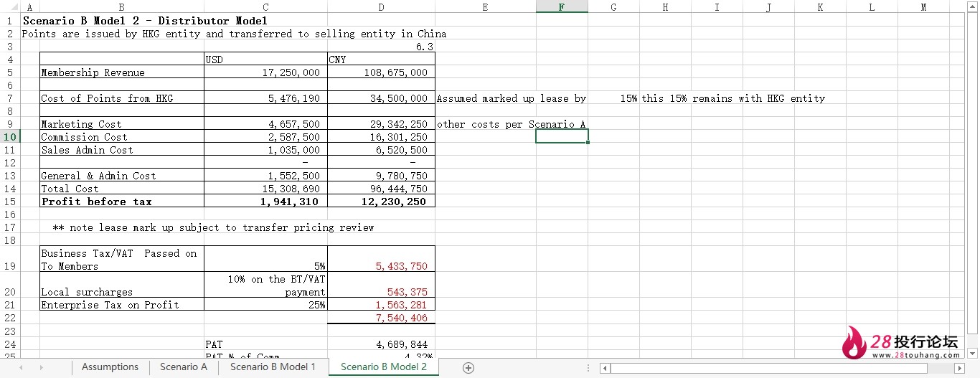Image resolution: width=980 pixels, height=378 pixels.
Task: Click 'this 15% remains with HKG entity' text
Action: [x=733, y=98]
